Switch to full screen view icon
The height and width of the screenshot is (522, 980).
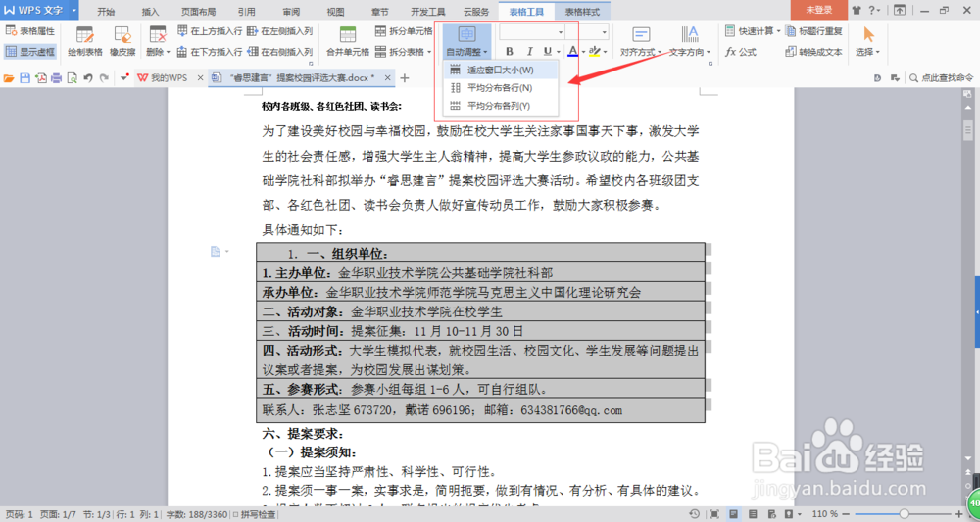pos(713,514)
